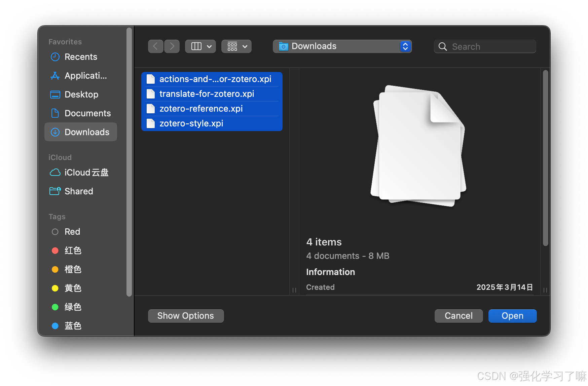Go forward with the right arrow
Viewport: 588px width, 386px height.
point(172,46)
